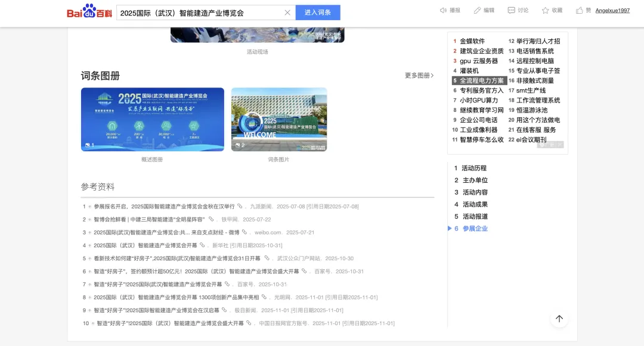Click hot search item 灌装机
The height and width of the screenshot is (346, 644).
pyautogui.click(x=469, y=70)
